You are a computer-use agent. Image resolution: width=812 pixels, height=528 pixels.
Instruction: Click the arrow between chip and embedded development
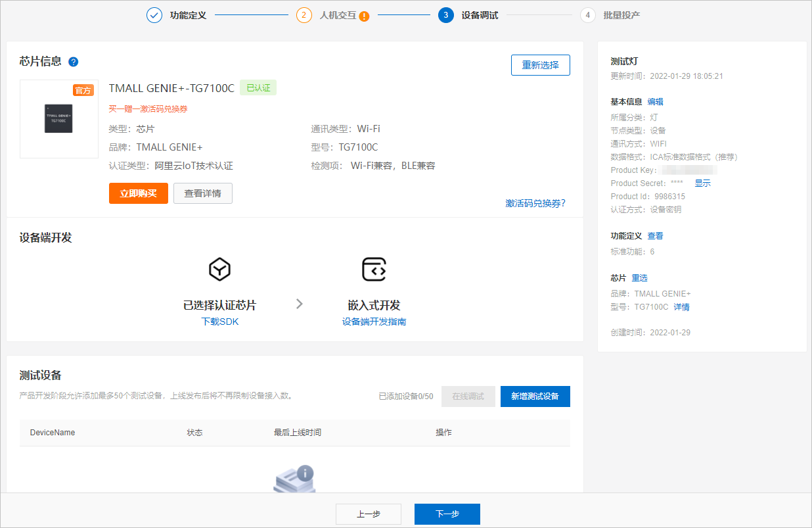[300, 304]
